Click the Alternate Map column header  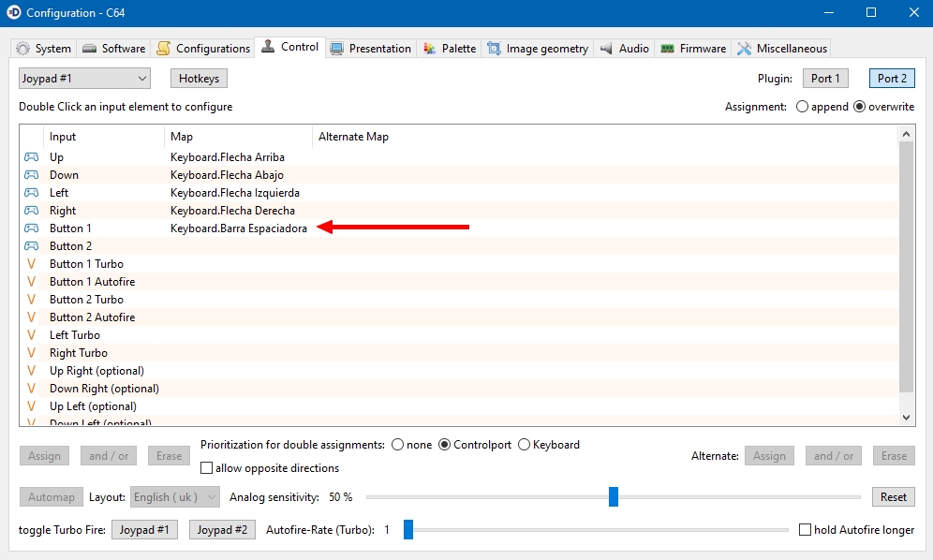[605, 137]
